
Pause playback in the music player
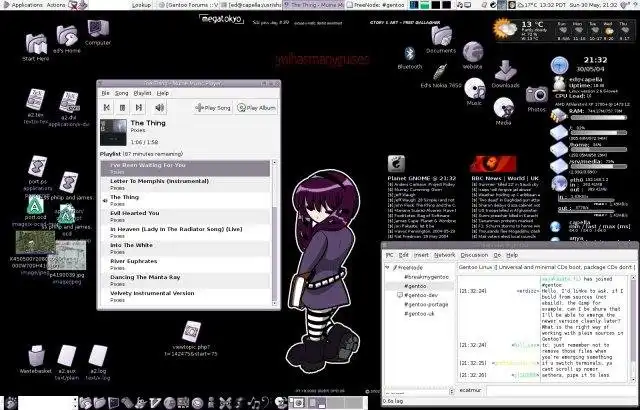(122, 108)
